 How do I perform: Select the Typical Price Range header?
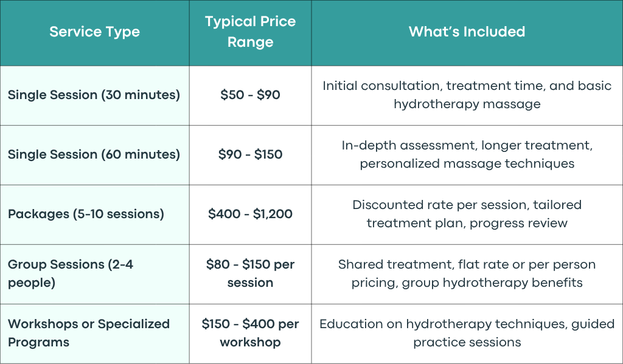(250, 32)
